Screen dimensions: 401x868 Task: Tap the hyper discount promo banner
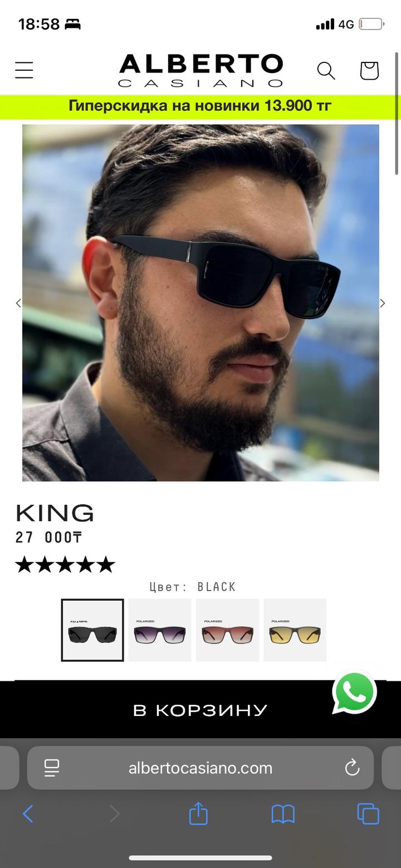[x=200, y=106]
